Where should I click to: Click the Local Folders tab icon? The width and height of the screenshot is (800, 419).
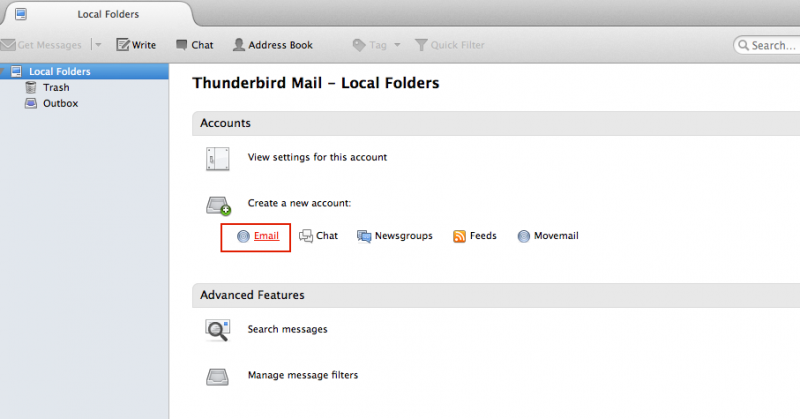click(x=21, y=14)
